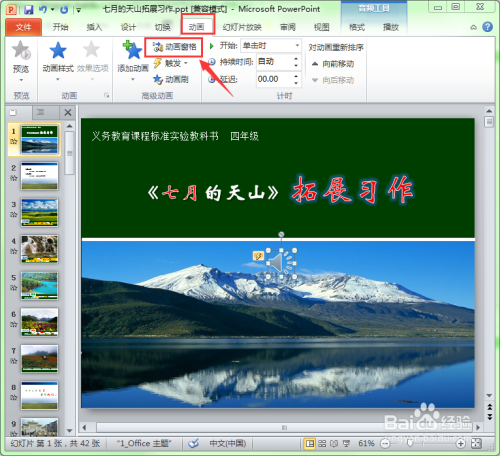Switch to the 播放 Playback tab

pyautogui.click(x=391, y=27)
